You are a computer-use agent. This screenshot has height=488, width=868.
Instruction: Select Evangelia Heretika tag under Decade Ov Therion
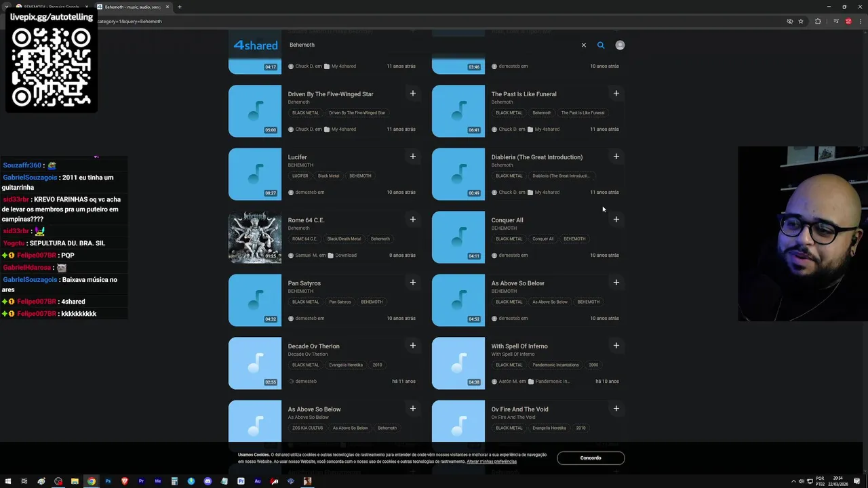coord(346,365)
